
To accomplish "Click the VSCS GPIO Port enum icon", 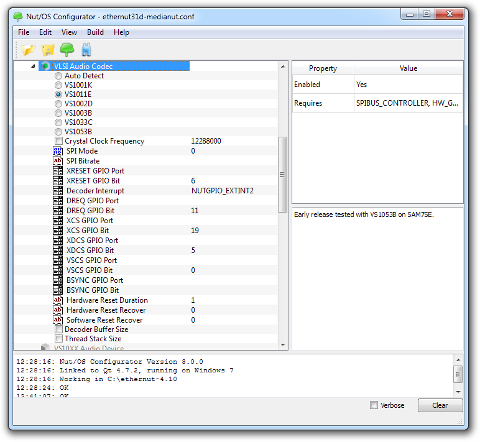I will [58, 260].
